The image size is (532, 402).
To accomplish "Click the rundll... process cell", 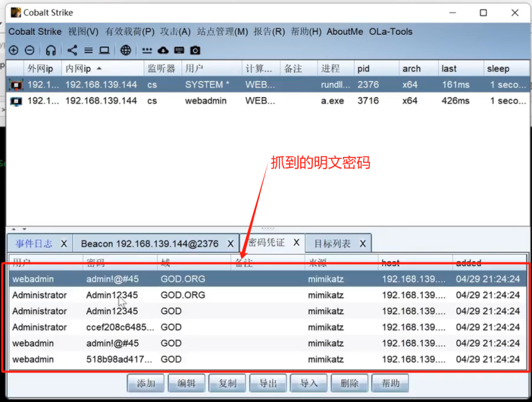I will (x=336, y=85).
